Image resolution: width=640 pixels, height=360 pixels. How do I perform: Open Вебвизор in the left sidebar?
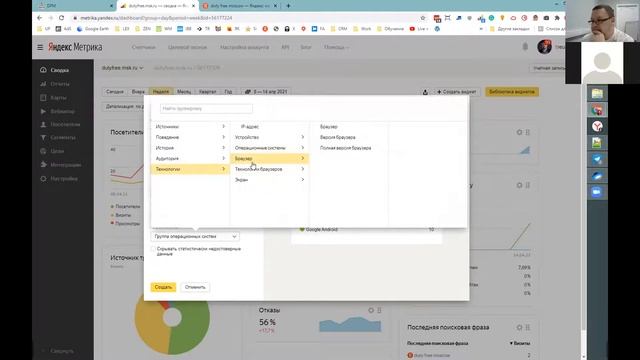click(x=62, y=111)
